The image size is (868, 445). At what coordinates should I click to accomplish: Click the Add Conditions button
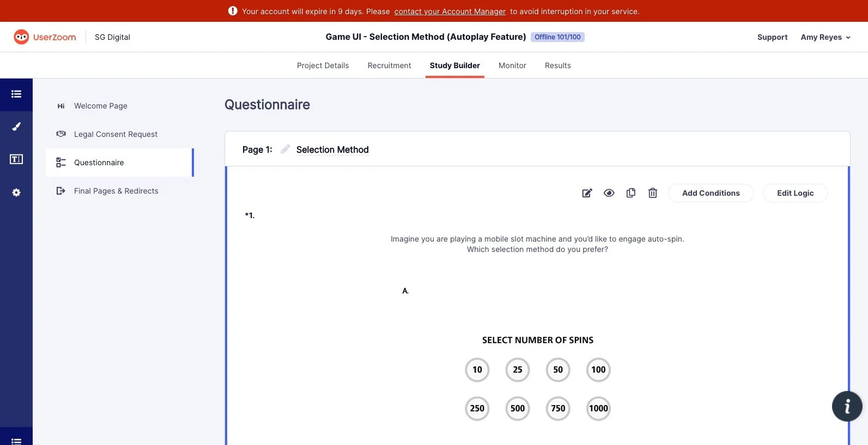click(711, 193)
